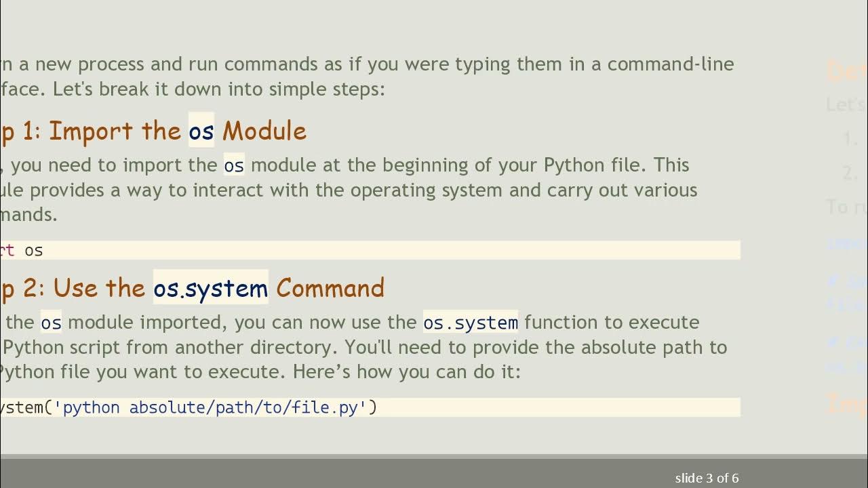Click inline 'os' code before 'module imported'
This screenshot has height=488, width=868.
[x=51, y=323]
